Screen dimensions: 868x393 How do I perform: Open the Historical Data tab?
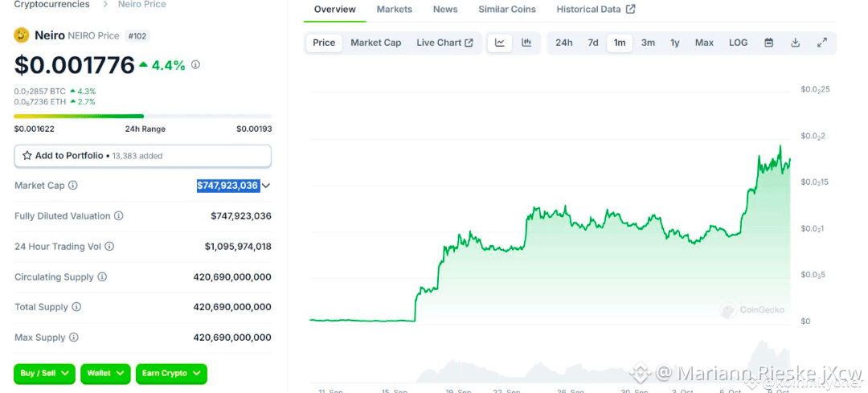[596, 10]
